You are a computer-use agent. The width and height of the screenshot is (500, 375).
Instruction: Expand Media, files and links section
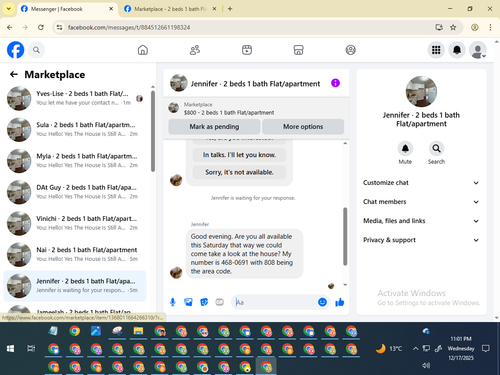point(421,221)
